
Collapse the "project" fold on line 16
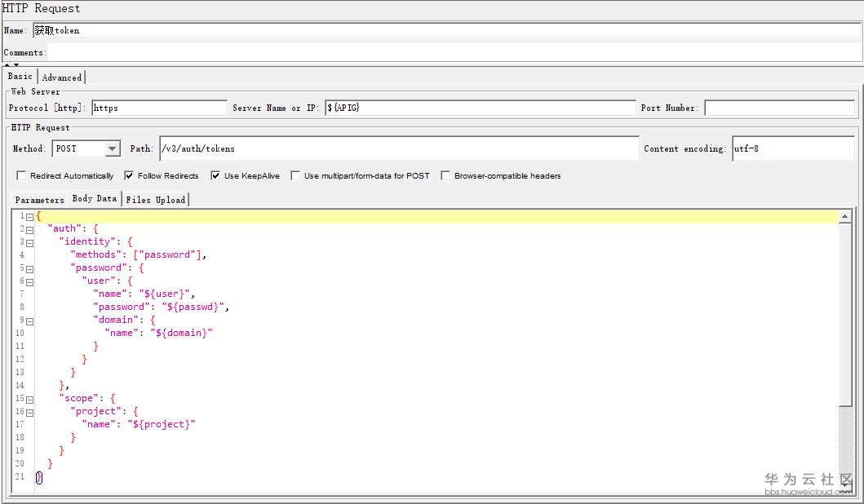(x=29, y=413)
